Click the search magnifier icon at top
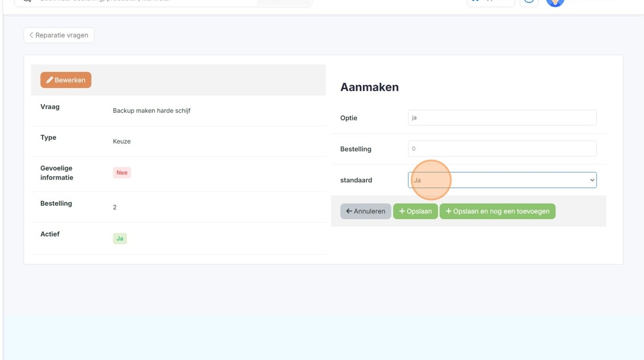This screenshot has width=644, height=360. point(27,1)
